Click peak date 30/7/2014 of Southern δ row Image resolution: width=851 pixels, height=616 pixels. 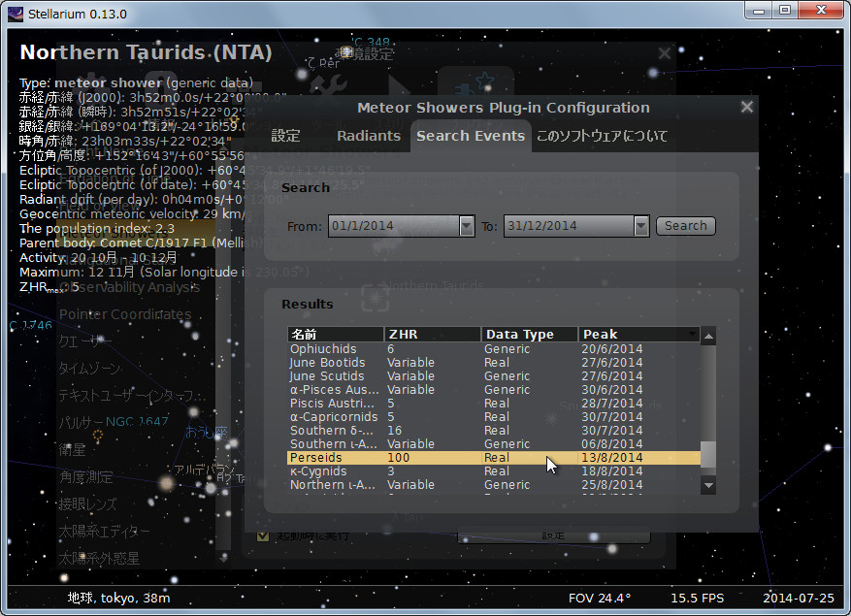611,431
